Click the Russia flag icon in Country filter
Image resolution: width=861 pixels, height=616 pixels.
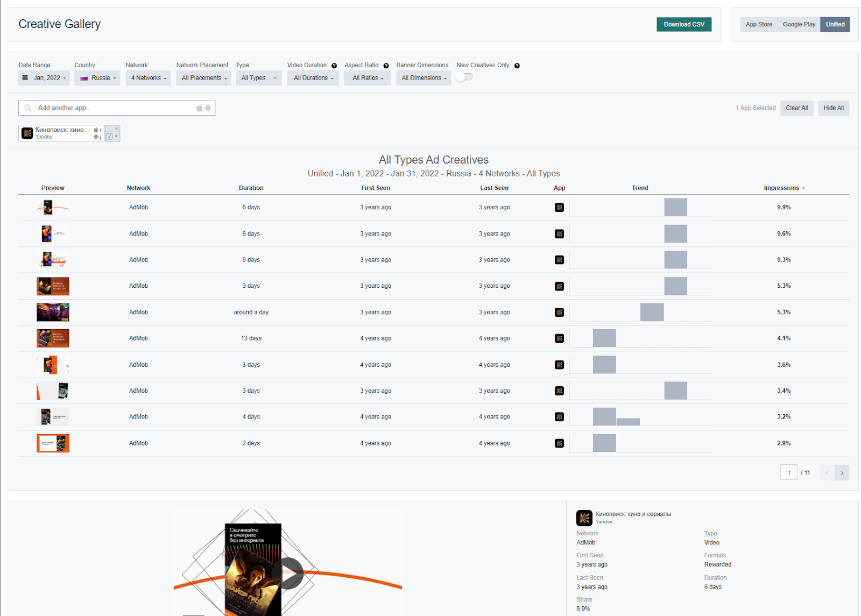pyautogui.click(x=84, y=78)
